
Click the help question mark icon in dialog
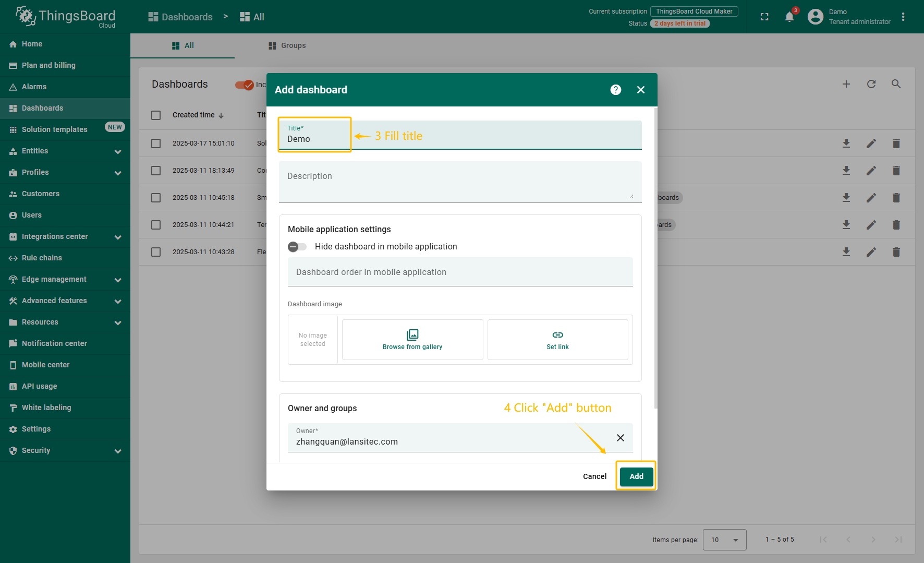click(615, 90)
